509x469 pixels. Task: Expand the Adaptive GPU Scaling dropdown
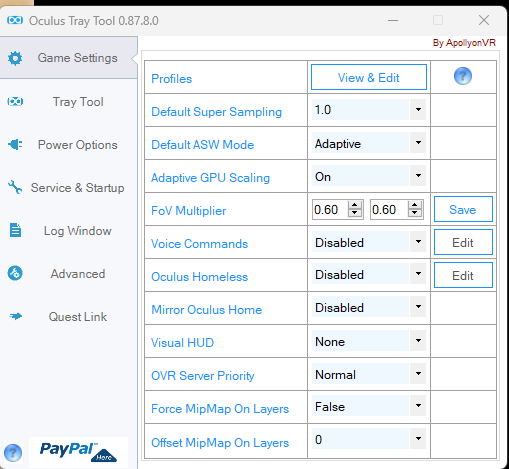click(418, 175)
